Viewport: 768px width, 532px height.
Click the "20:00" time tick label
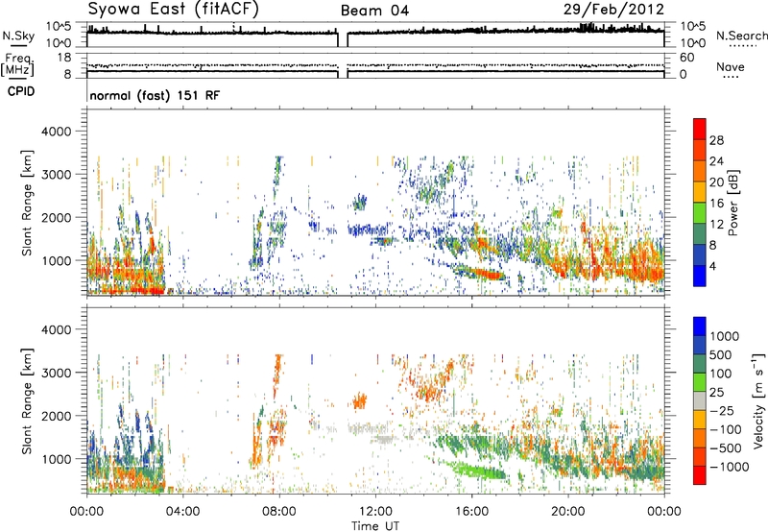(568, 512)
